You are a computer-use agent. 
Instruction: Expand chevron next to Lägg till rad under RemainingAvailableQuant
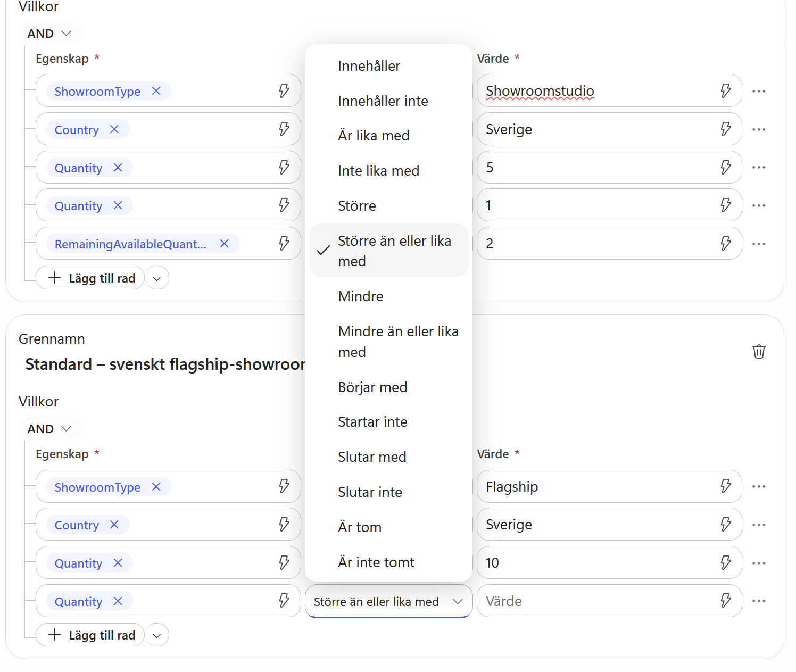point(157,278)
